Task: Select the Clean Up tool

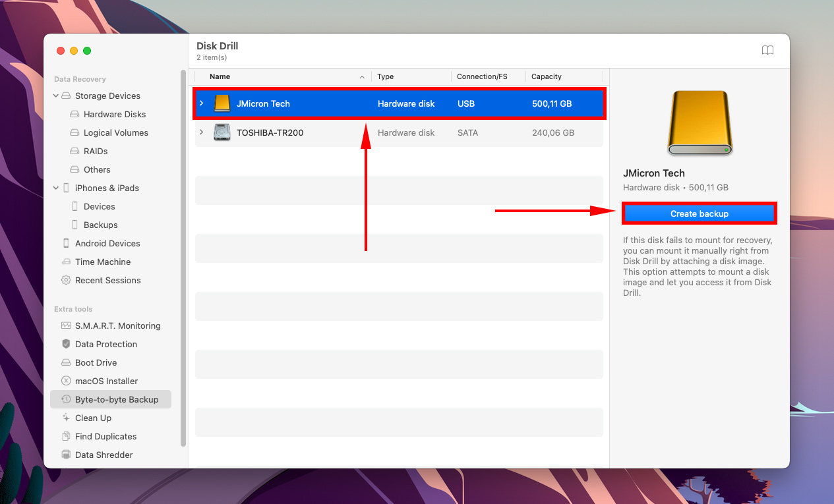Action: click(x=93, y=418)
